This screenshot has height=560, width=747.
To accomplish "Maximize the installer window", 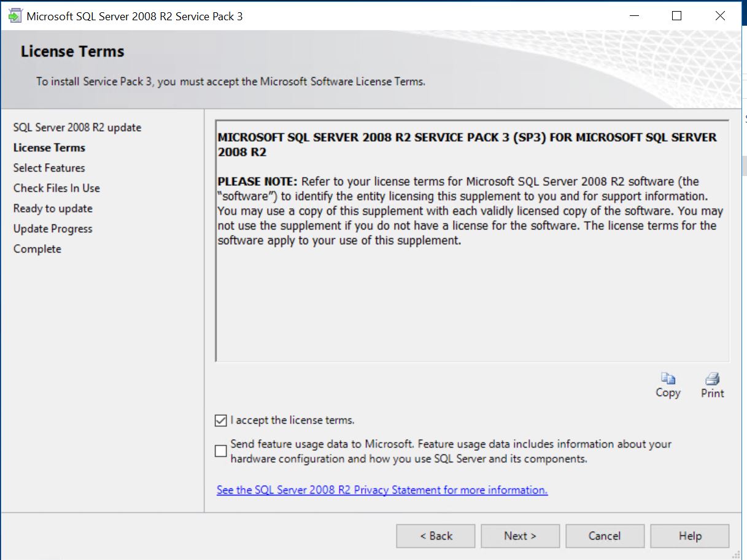I will 676,16.
